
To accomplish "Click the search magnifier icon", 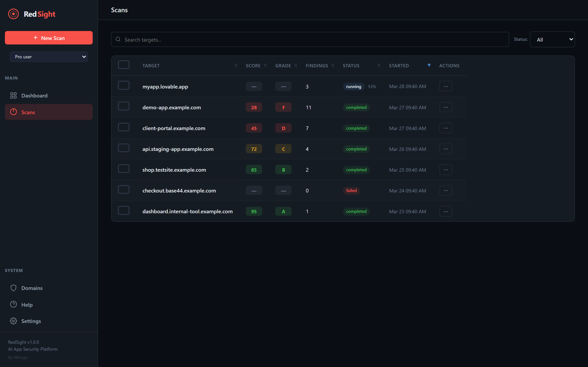I will click(x=118, y=39).
